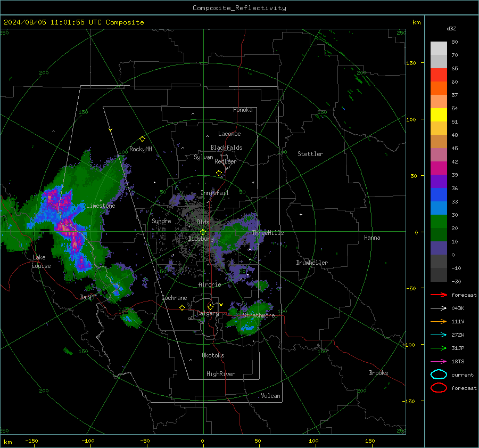Click the Limestone label
Image resolution: width=479 pixels, height=448 pixels.
click(101, 206)
